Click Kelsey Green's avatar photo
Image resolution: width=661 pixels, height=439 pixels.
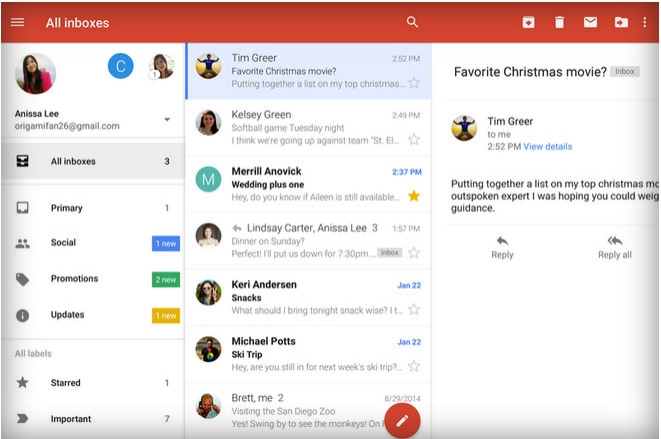click(x=208, y=123)
